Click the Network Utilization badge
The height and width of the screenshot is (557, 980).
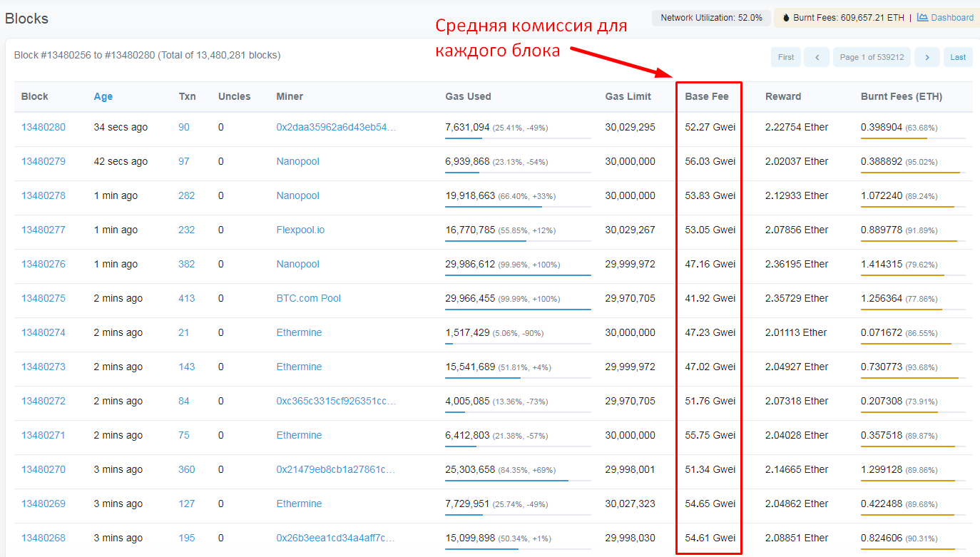pyautogui.click(x=711, y=18)
